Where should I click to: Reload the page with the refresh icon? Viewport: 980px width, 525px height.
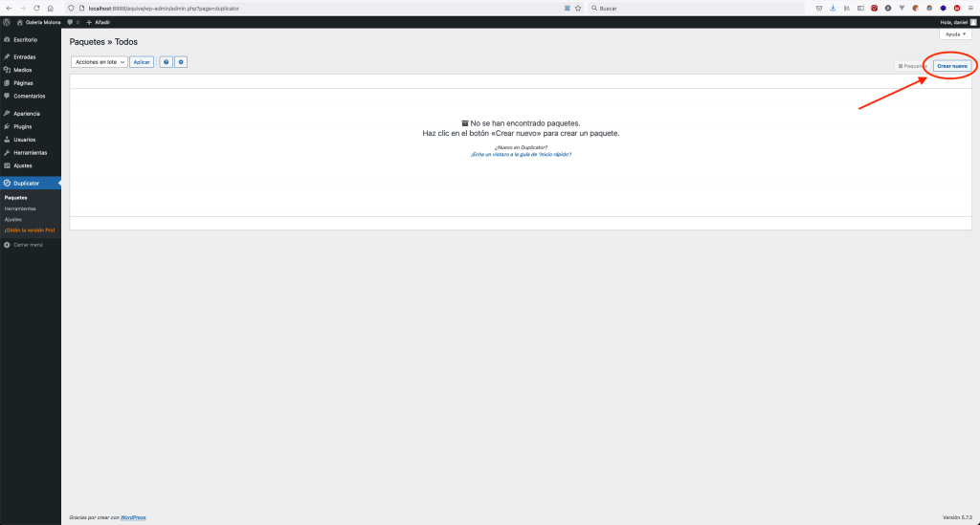(36, 8)
